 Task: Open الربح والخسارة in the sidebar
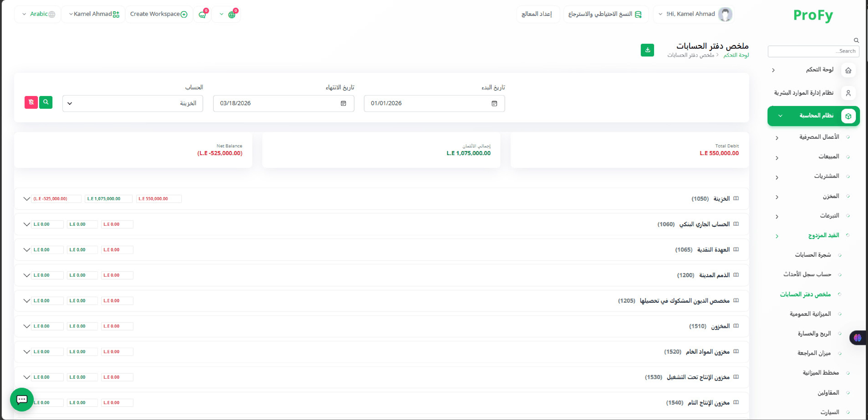click(814, 334)
